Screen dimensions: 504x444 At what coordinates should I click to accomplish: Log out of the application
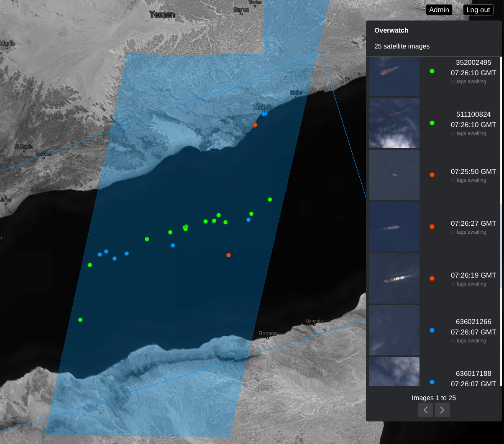click(x=478, y=10)
